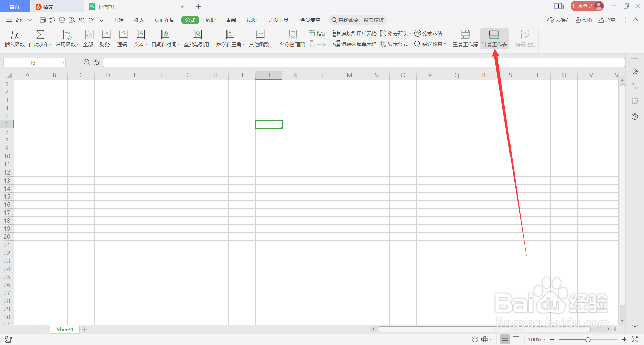Click the print icon in quick toolbar
The height and width of the screenshot is (345, 644).
point(62,20)
